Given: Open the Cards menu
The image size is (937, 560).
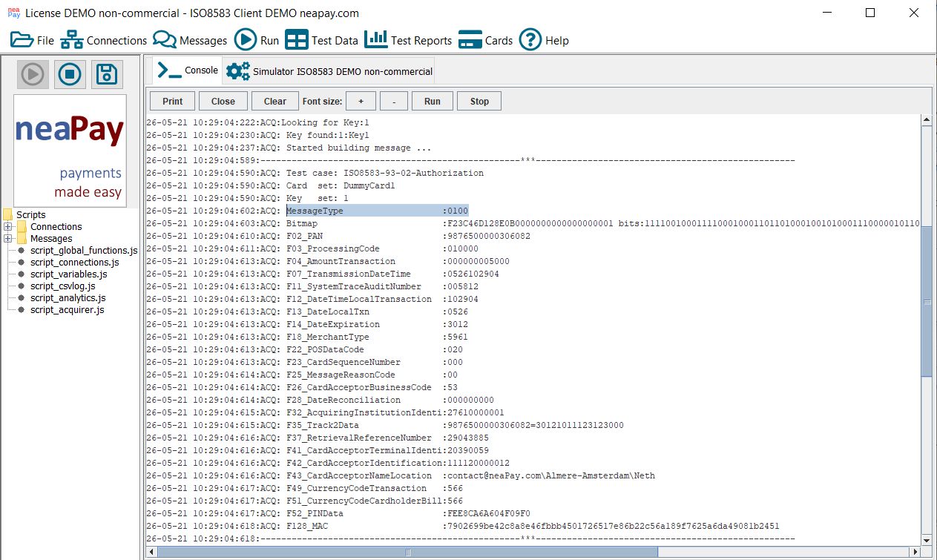Looking at the screenshot, I should [x=485, y=40].
